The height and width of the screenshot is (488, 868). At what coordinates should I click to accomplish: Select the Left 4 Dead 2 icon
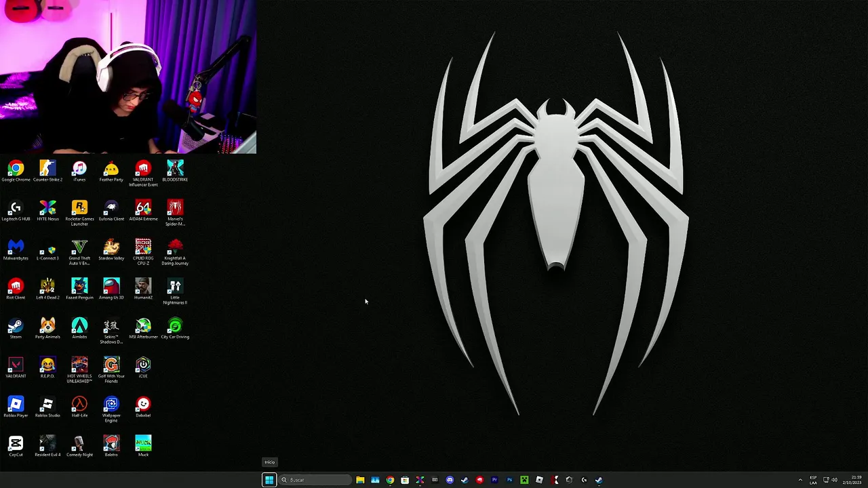coord(47,289)
